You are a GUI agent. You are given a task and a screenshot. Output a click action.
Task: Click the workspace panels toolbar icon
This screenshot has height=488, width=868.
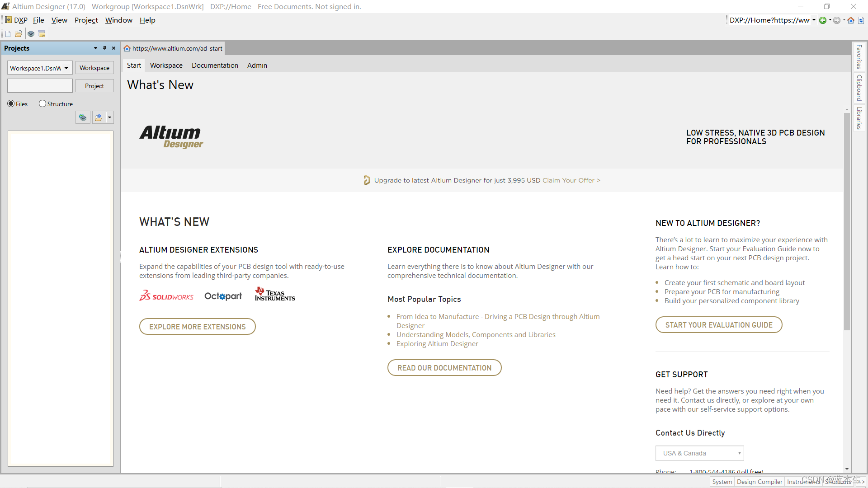tap(42, 34)
